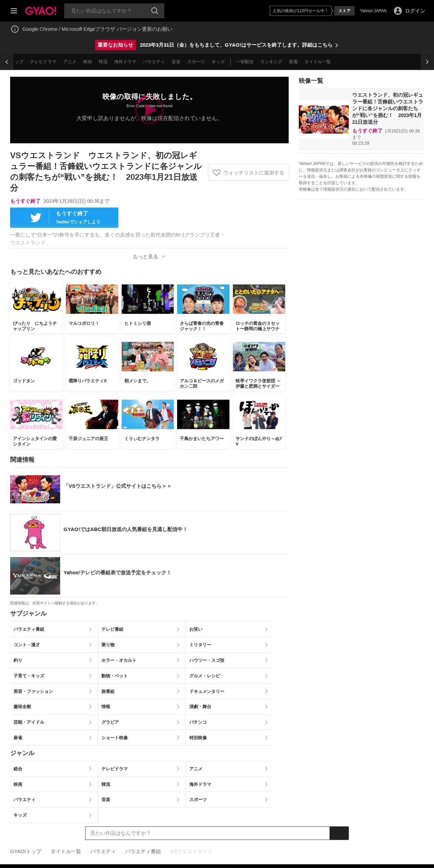Image resolution: width=434 pixels, height=868 pixels.
Task: Select 映画 in top navigation
Action: point(88,62)
